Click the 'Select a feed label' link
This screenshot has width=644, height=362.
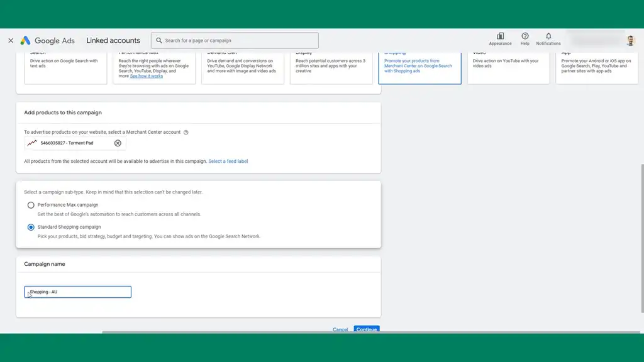pos(228,162)
